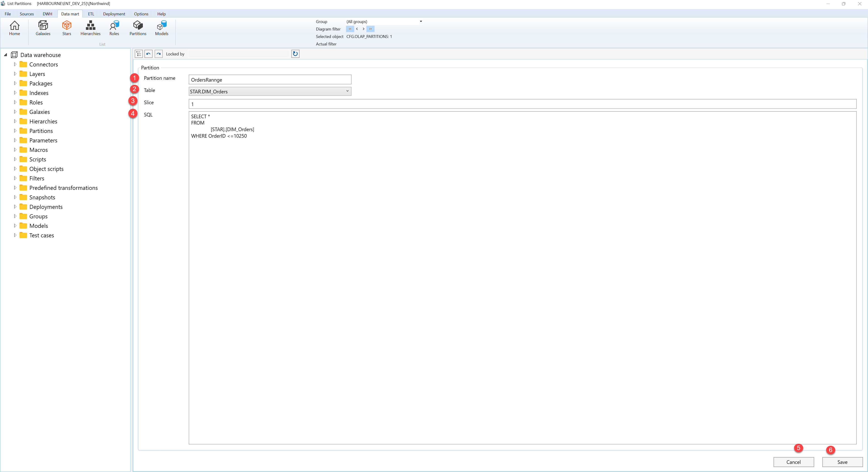Select Scripts in the tree
Viewport: 868px width, 472px height.
coord(38,159)
